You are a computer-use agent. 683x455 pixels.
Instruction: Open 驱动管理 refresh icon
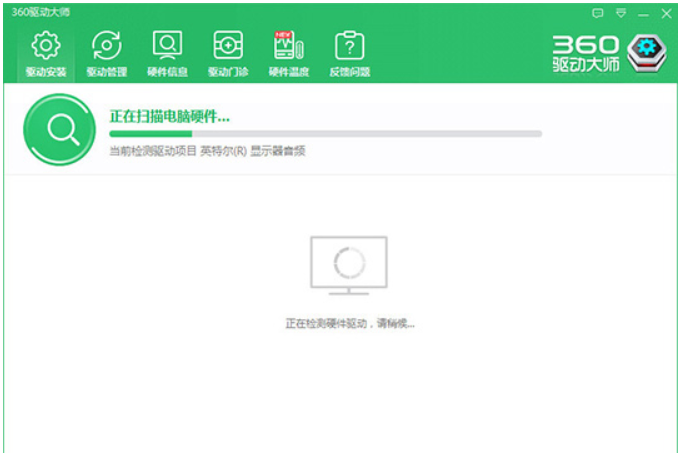[106, 46]
